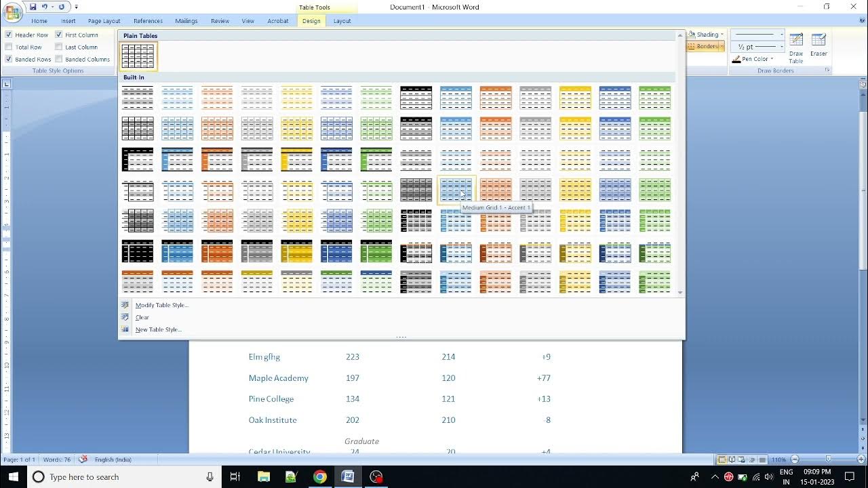868x488 pixels.
Task: Open the Windows notification center
Action: (850, 477)
